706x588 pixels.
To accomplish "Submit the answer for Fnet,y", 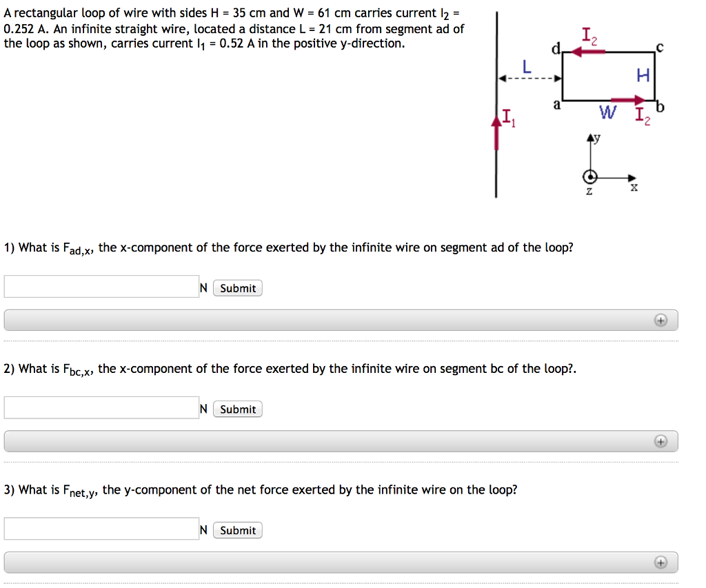I will pos(238,530).
